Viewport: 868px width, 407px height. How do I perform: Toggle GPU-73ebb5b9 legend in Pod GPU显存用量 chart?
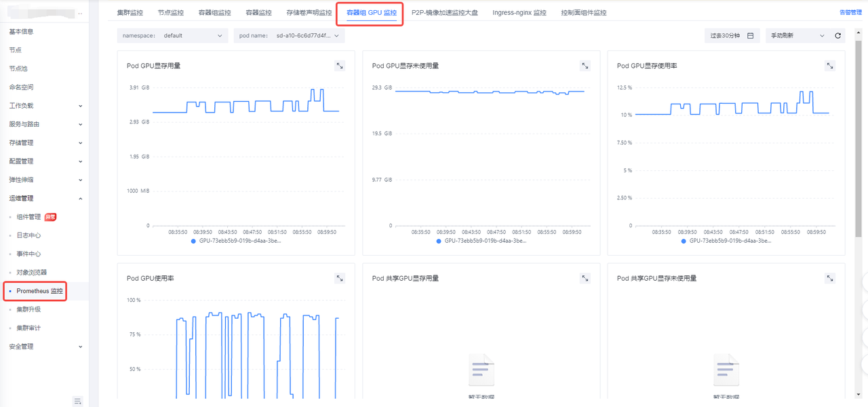point(236,241)
